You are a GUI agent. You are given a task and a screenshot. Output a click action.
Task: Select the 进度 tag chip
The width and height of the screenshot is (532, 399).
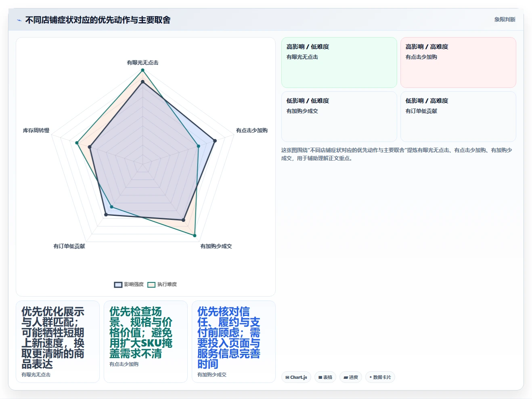click(x=351, y=377)
